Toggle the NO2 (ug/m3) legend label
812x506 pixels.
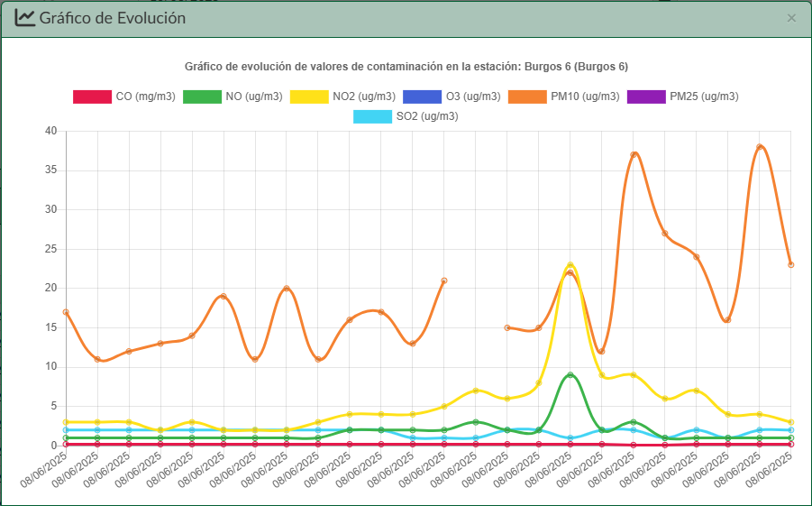(x=363, y=97)
